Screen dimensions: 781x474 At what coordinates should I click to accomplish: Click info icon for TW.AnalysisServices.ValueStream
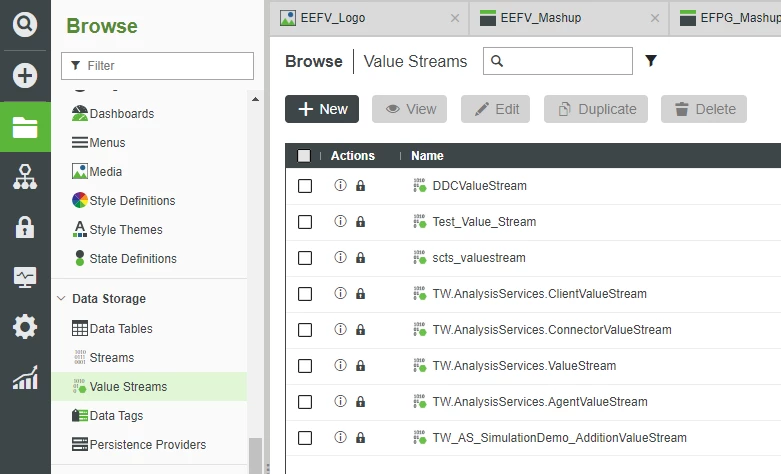pos(340,365)
